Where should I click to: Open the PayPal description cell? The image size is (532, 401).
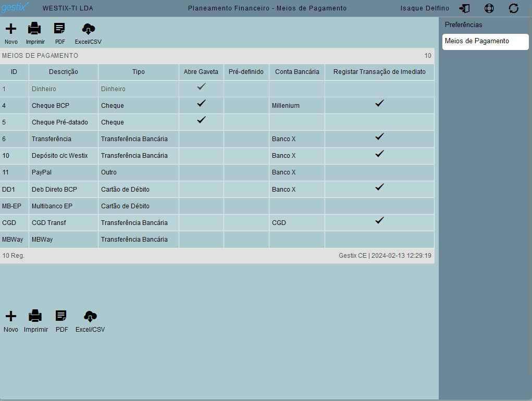(x=64, y=172)
